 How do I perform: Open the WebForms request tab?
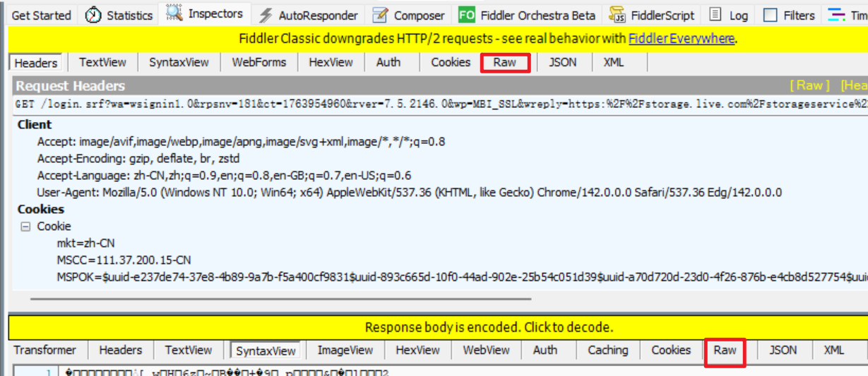[258, 62]
